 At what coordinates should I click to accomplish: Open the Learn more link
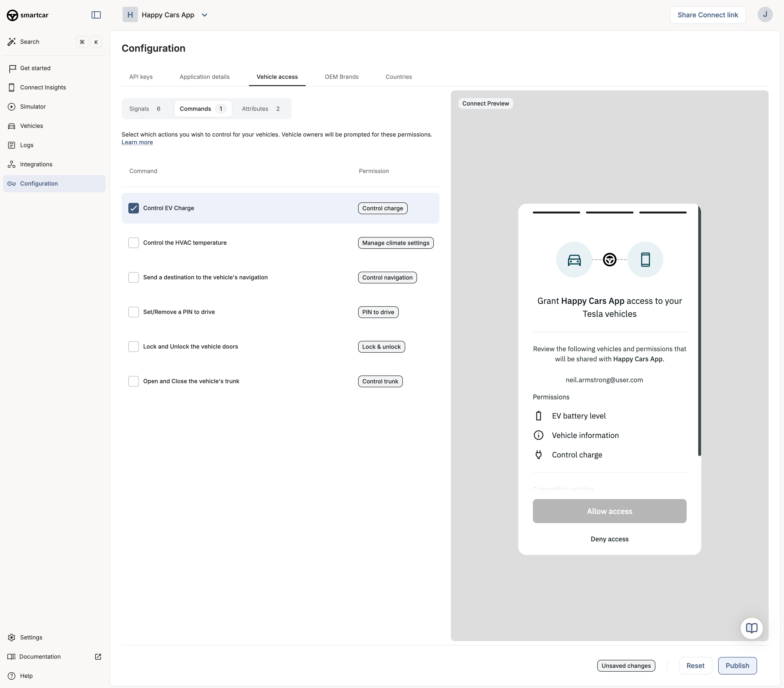click(x=137, y=142)
